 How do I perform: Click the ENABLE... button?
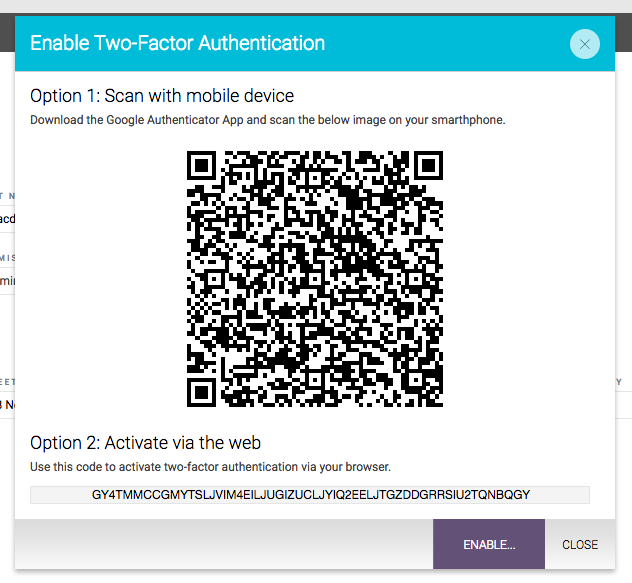[x=489, y=544]
